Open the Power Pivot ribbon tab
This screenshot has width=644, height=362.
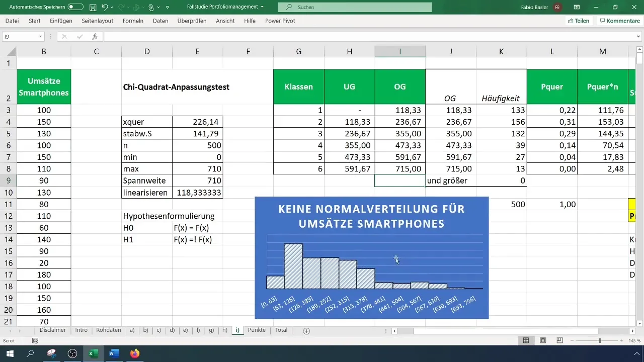pyautogui.click(x=280, y=21)
